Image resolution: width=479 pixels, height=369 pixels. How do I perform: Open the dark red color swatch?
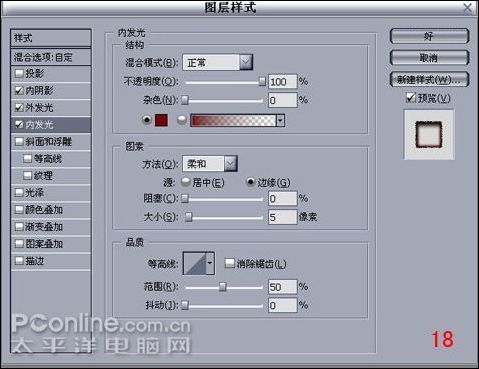point(161,120)
